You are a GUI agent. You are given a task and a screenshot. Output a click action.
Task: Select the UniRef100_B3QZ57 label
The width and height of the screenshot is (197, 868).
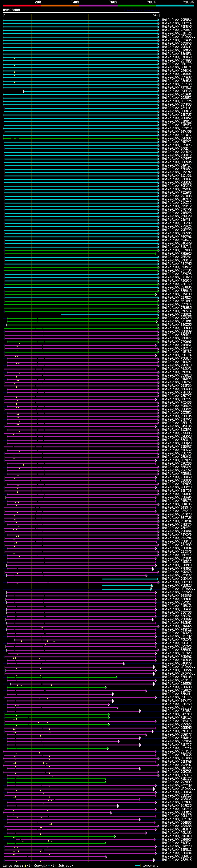pos(177,616)
